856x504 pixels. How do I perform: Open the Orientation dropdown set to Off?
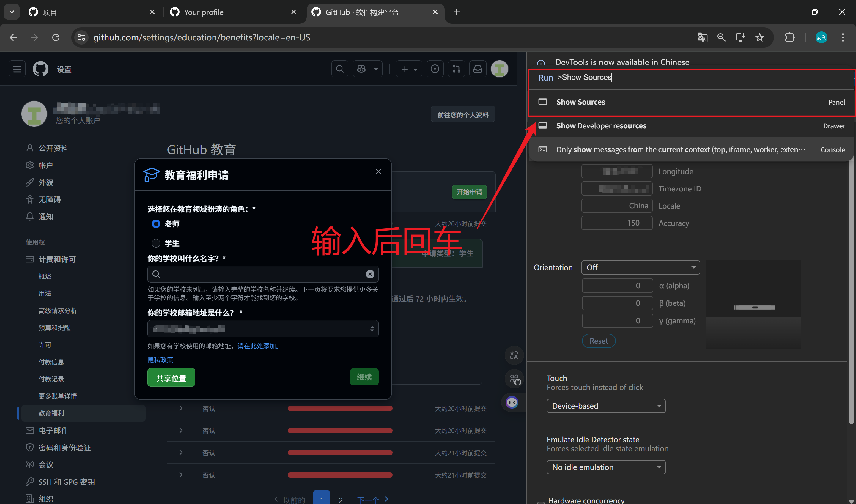point(640,267)
